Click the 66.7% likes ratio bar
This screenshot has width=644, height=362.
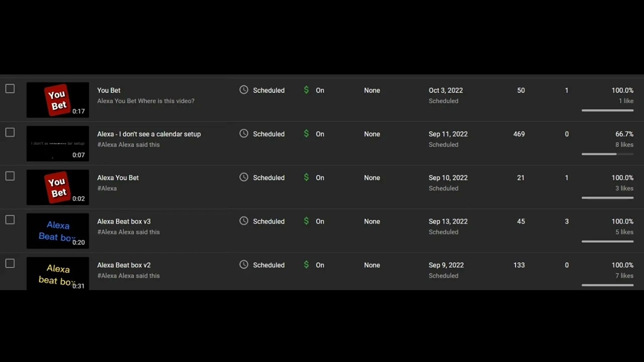coord(607,154)
